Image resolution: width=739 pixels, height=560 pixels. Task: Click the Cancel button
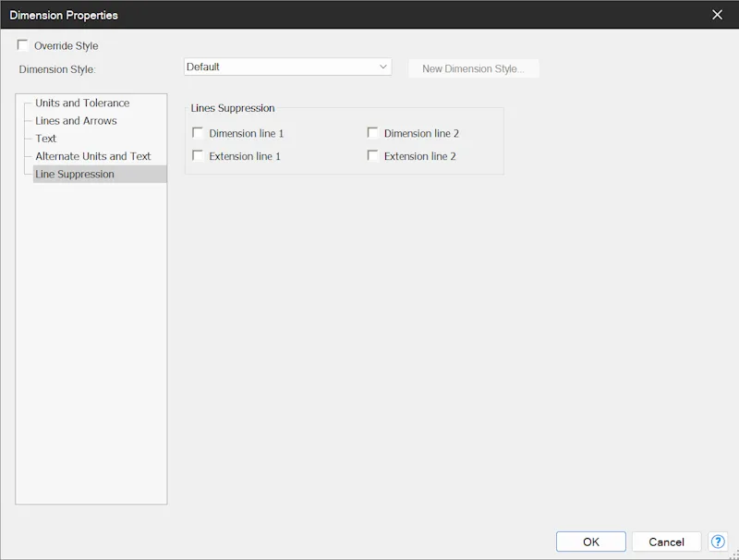(x=666, y=542)
